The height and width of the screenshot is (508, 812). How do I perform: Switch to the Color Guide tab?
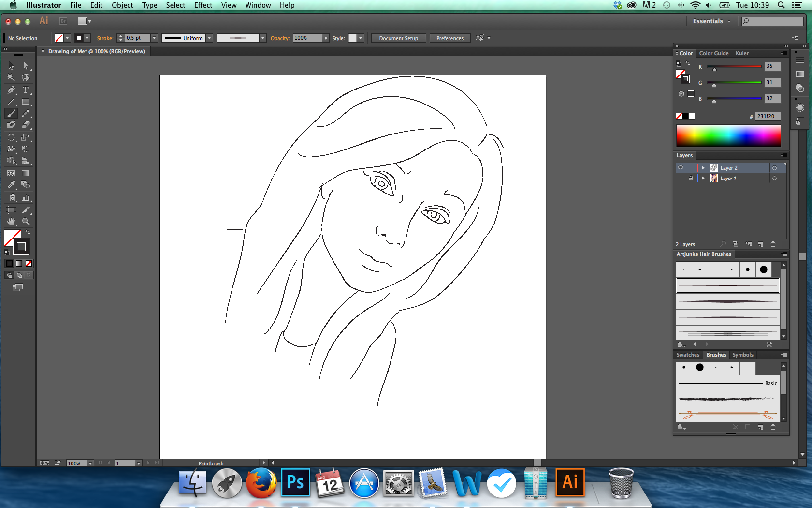pos(713,53)
